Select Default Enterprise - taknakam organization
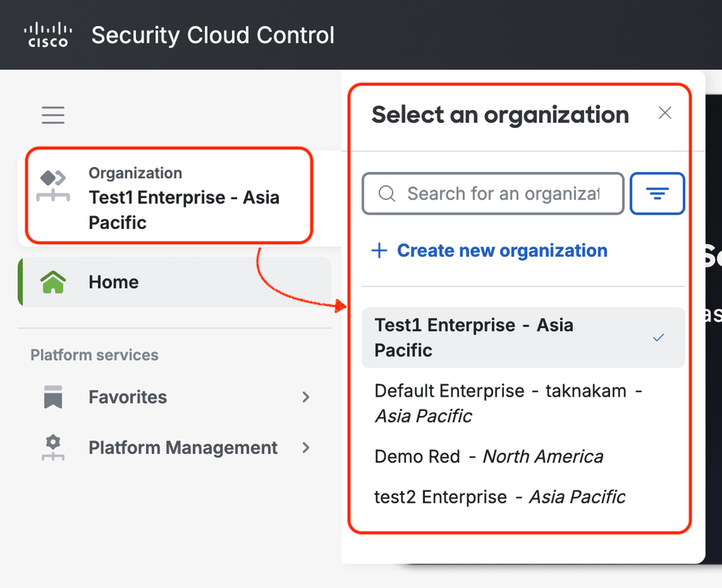 (523, 404)
